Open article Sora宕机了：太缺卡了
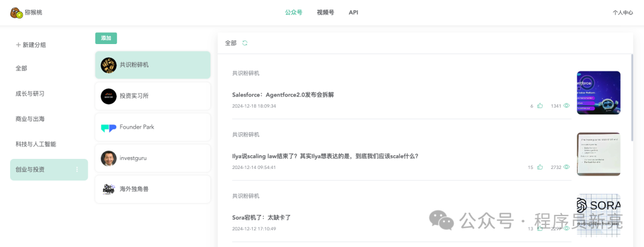This screenshot has height=247, width=644. [x=261, y=217]
